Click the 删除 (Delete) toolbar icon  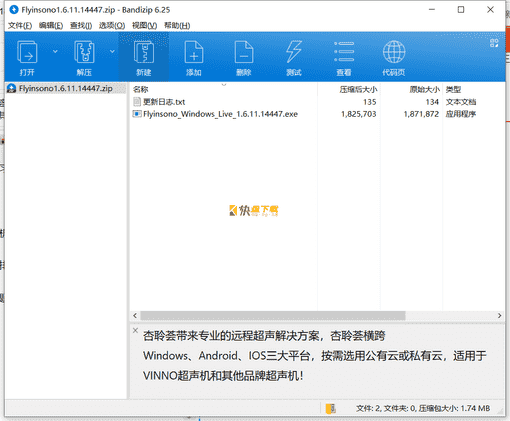pos(244,52)
